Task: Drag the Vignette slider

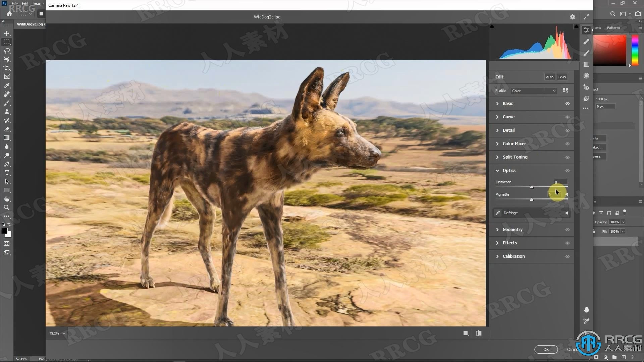Action: (x=531, y=199)
